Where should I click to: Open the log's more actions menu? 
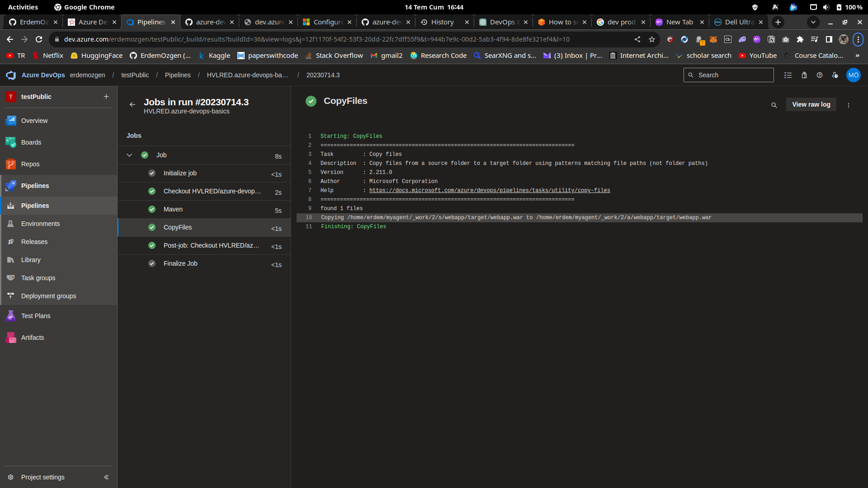849,105
